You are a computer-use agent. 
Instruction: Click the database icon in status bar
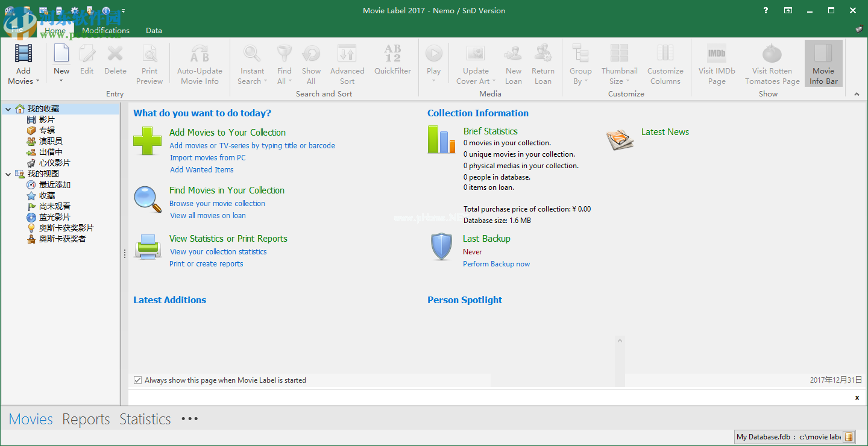tap(849, 437)
